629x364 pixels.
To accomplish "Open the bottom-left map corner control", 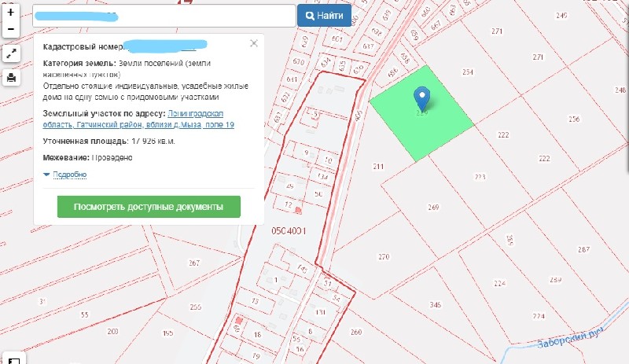I will (x=13, y=358).
